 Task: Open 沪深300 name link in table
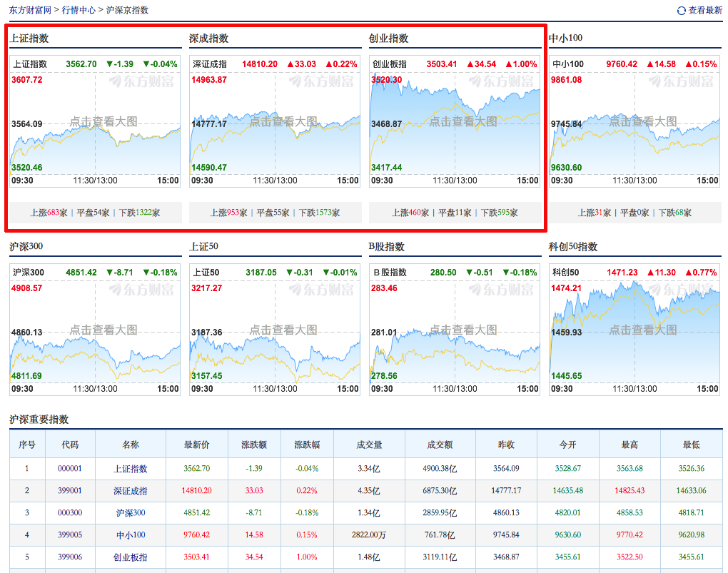[131, 513]
